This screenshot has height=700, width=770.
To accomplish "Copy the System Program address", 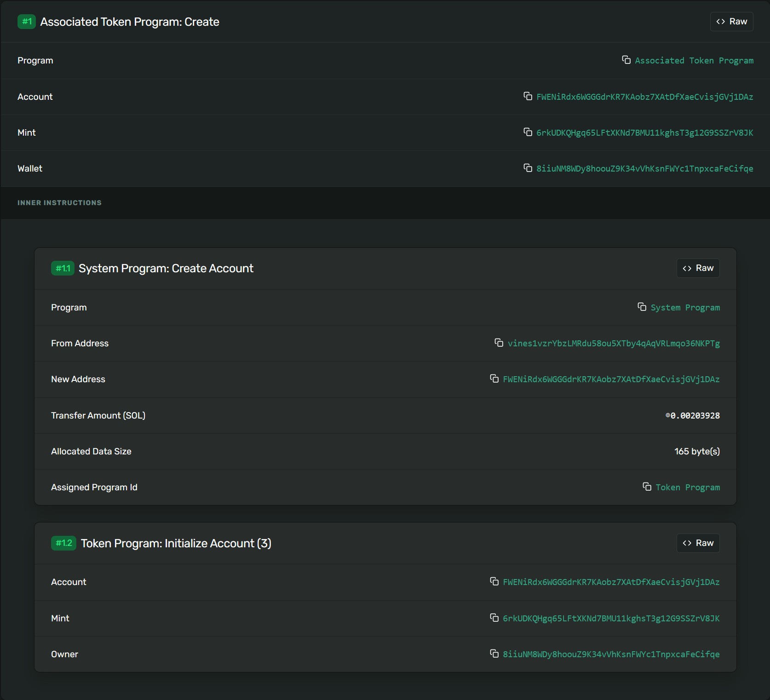I will point(642,307).
